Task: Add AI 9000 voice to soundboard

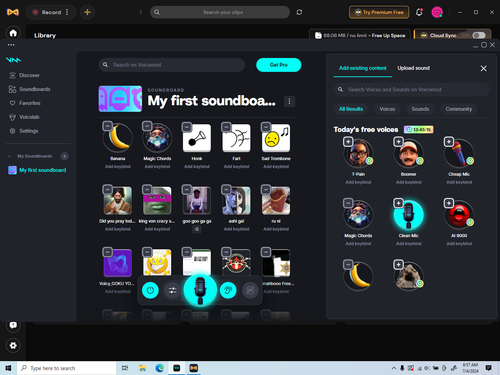Action: click(449, 203)
